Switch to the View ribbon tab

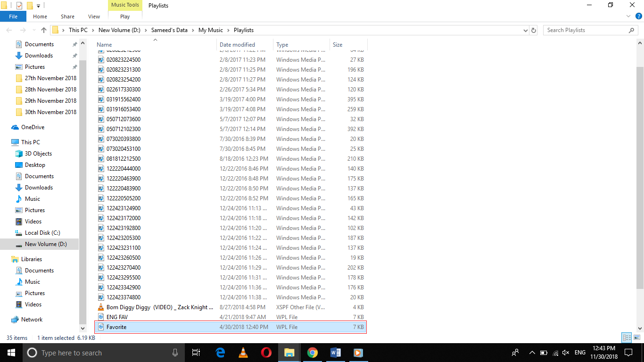(93, 16)
